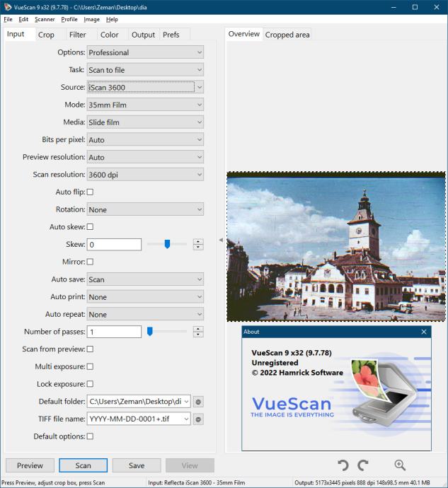Screen dimensions: 448x488
Task: Open the Task dropdown showing Scan to file
Action: click(x=145, y=70)
